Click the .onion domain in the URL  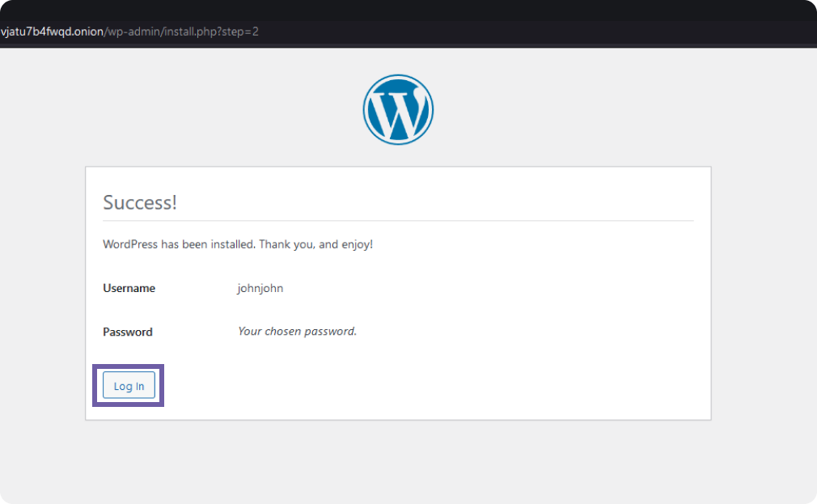coord(51,32)
